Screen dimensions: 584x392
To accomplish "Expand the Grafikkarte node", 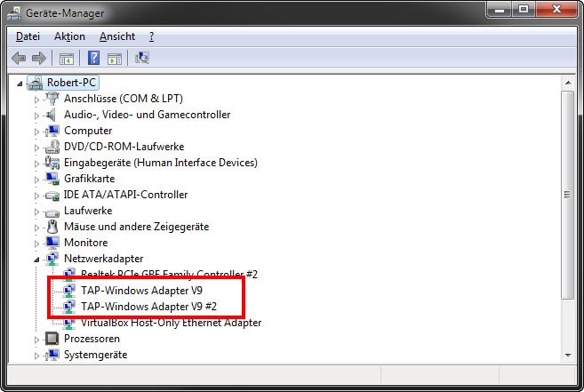I will pyautogui.click(x=36, y=180).
